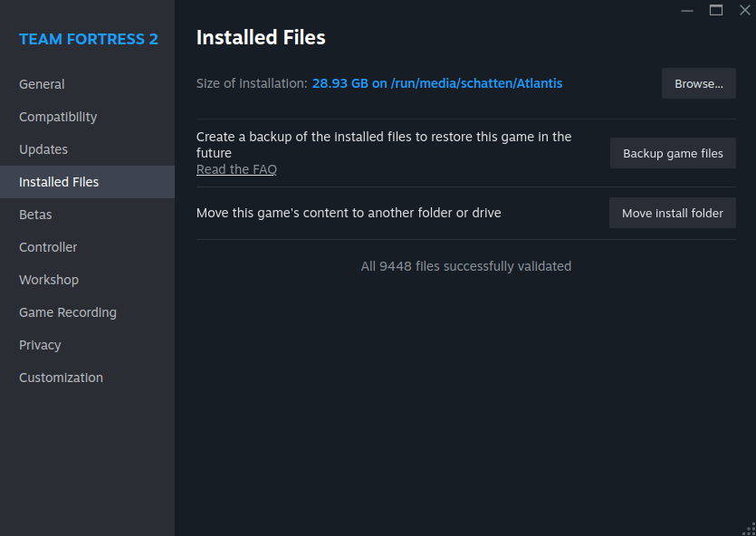Image resolution: width=756 pixels, height=536 pixels.
Task: Go to the Updates section
Action: point(43,149)
